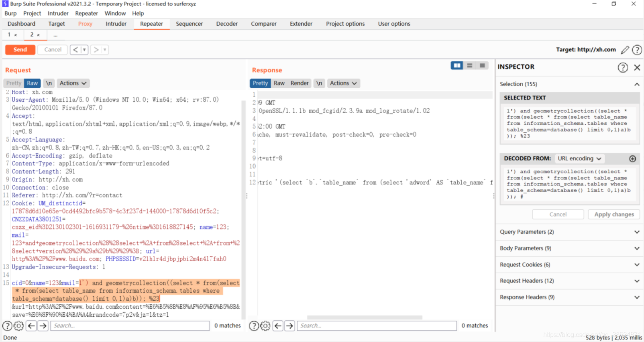This screenshot has width=644, height=342.
Task: Collapse the Selection (155) section
Action: pyautogui.click(x=637, y=84)
